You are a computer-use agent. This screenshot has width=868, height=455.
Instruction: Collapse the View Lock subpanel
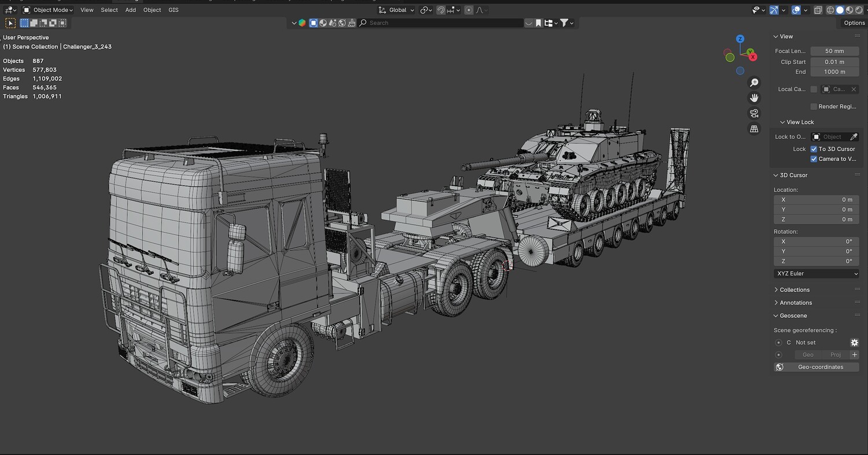(796, 122)
